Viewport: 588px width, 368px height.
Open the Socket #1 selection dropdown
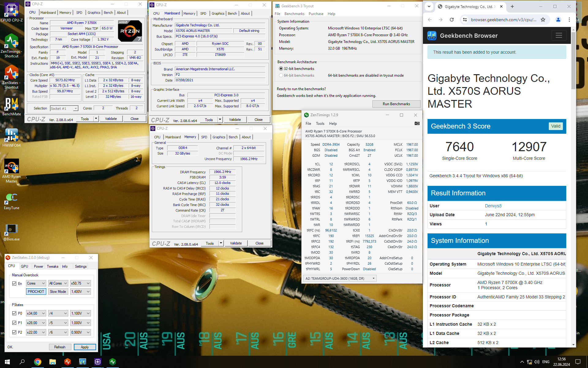click(x=64, y=108)
